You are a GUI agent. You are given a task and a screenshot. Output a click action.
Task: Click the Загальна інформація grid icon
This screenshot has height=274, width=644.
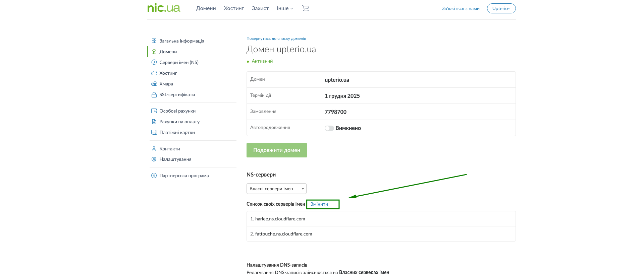154,41
